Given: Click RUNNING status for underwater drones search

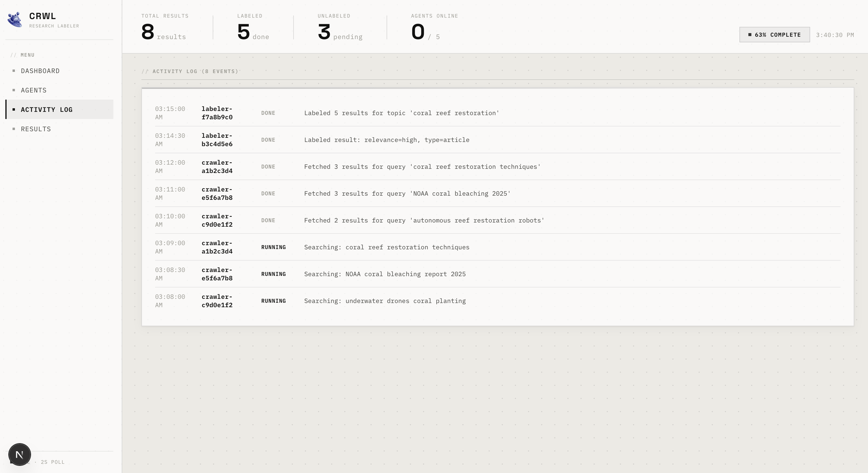Looking at the screenshot, I should pyautogui.click(x=273, y=301).
